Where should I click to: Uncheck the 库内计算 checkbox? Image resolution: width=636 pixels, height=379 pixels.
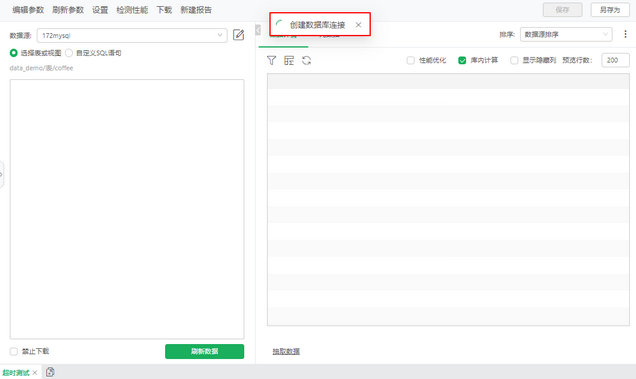tap(462, 60)
